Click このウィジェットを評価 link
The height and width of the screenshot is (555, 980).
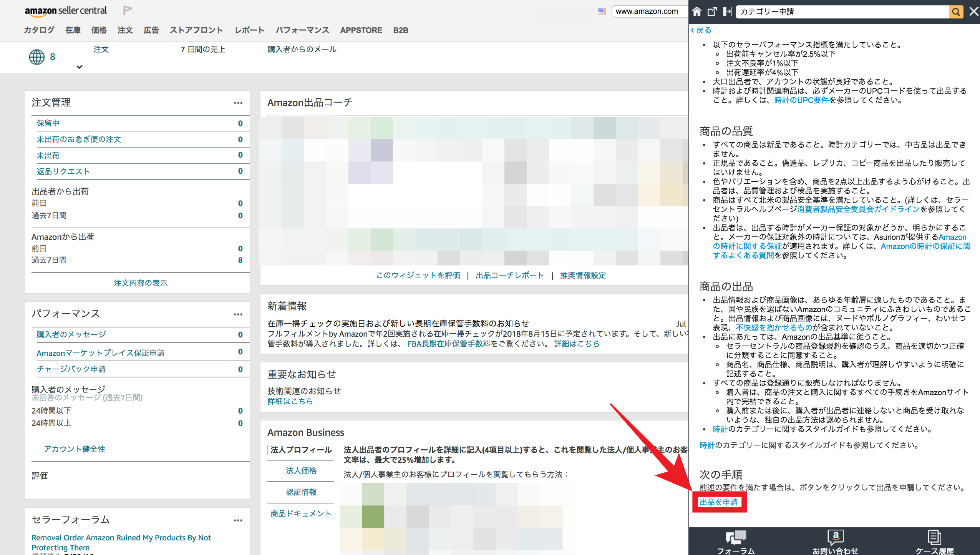[418, 276]
